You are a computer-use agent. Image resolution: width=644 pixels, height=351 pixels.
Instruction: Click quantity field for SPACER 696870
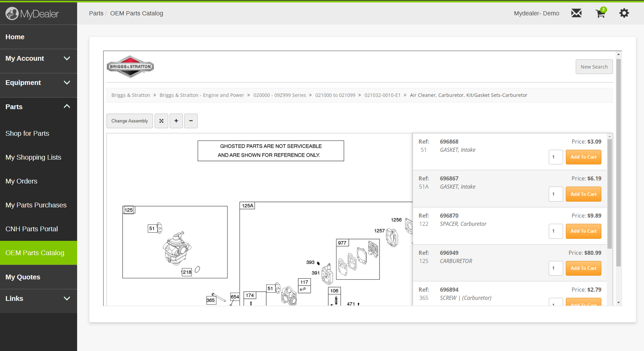555,231
